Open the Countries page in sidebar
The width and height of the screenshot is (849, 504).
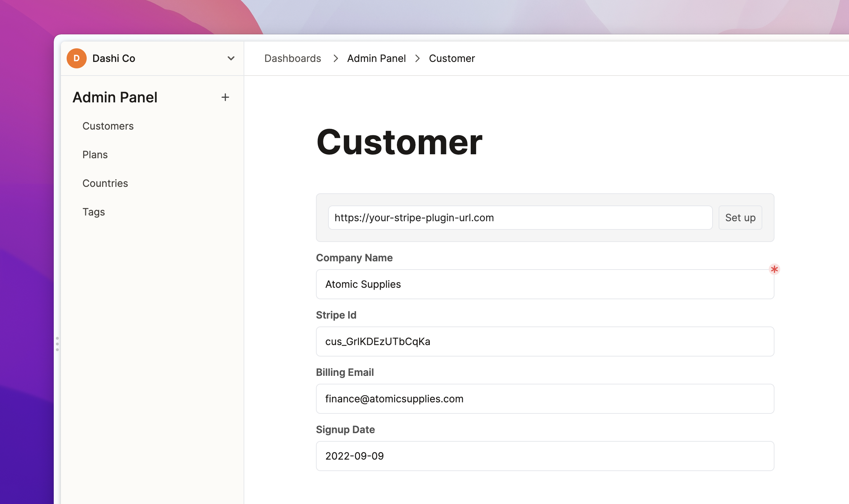105,183
